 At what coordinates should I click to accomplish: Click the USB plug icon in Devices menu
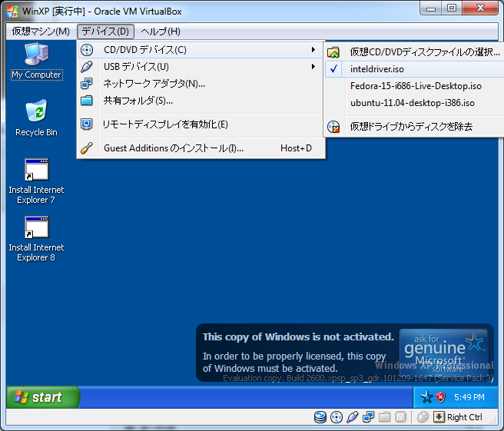tap(87, 67)
